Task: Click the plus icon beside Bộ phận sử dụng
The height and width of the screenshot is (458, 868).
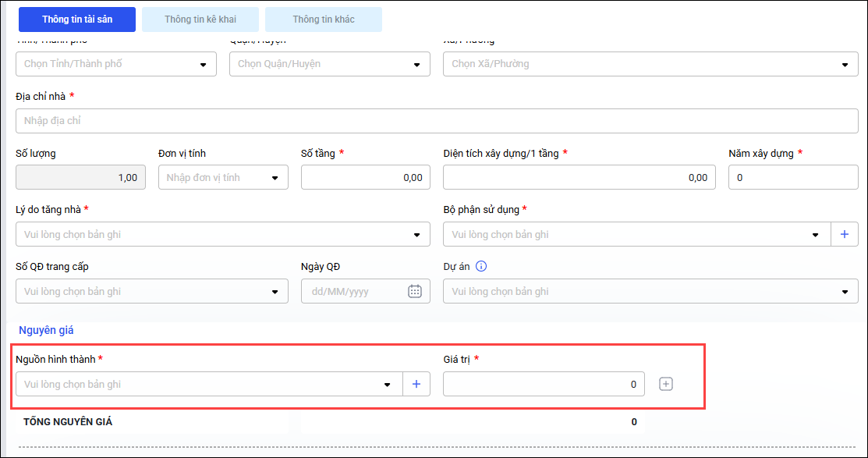Action: (x=844, y=234)
